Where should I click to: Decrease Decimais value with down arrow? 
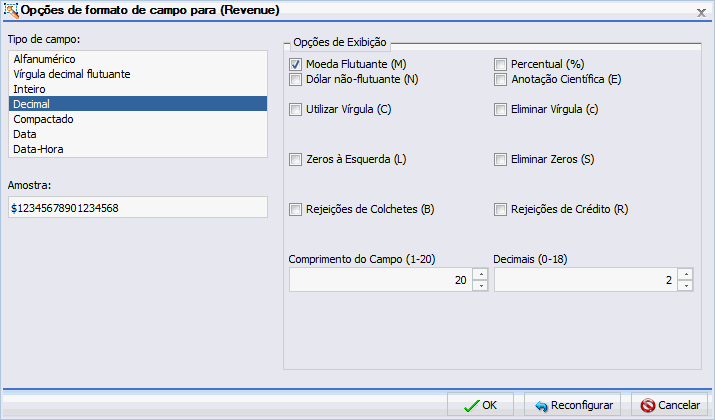tap(685, 286)
